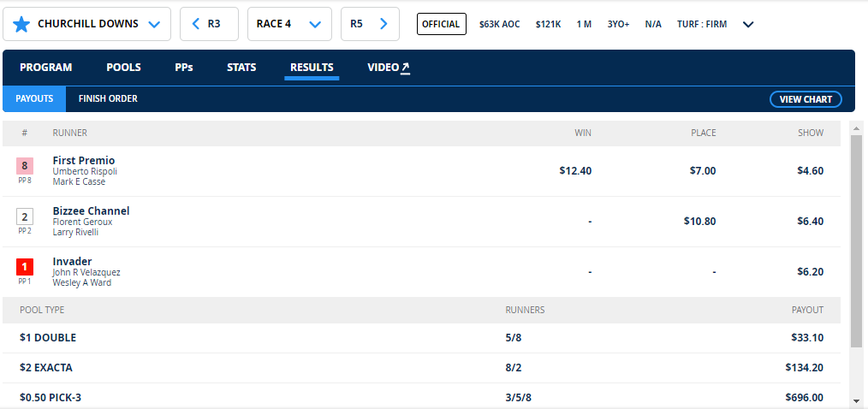Select the FINISH ORDER sub-tab
This screenshot has width=868, height=409.
(x=108, y=99)
